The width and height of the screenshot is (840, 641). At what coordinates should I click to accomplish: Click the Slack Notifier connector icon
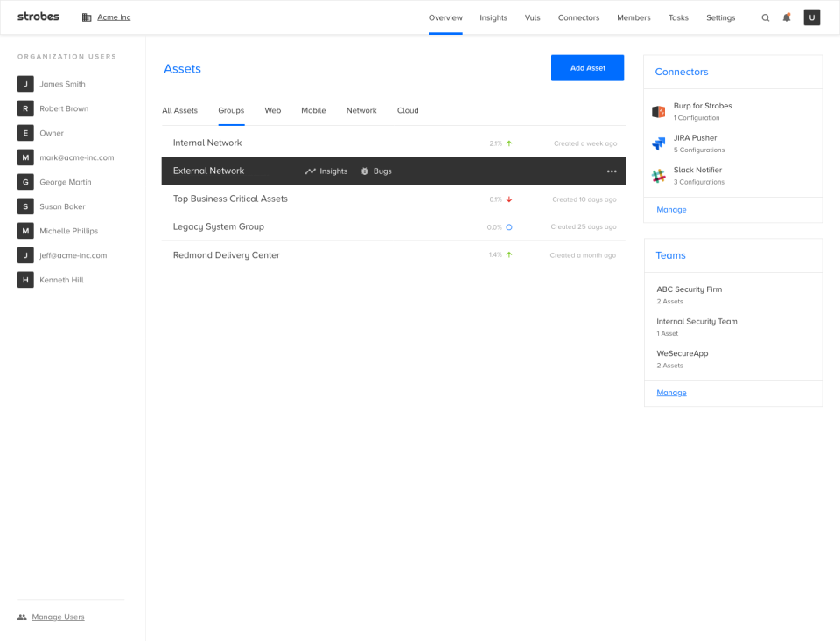coord(658,175)
